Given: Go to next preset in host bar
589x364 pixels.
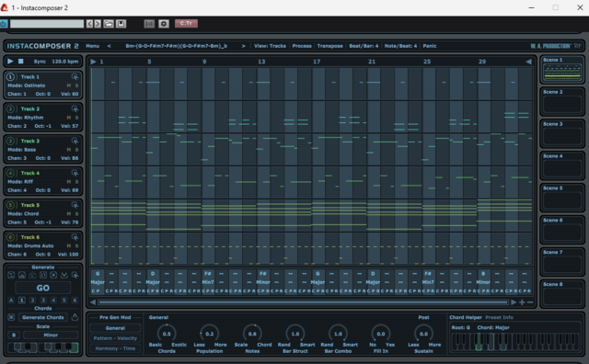Looking at the screenshot, I should tap(98, 24).
